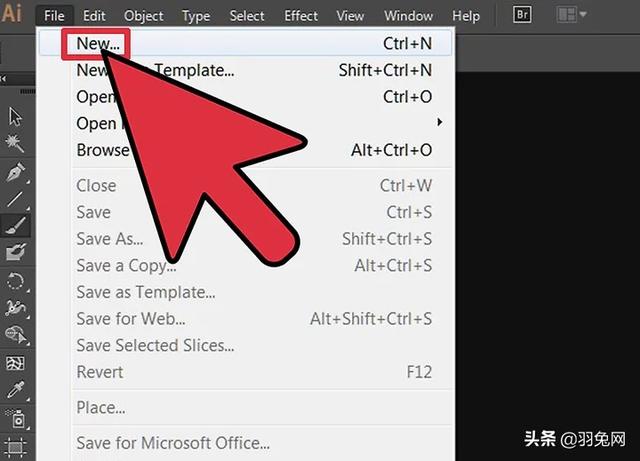Open the Type menu
The image size is (640, 461).
pyautogui.click(x=196, y=16)
